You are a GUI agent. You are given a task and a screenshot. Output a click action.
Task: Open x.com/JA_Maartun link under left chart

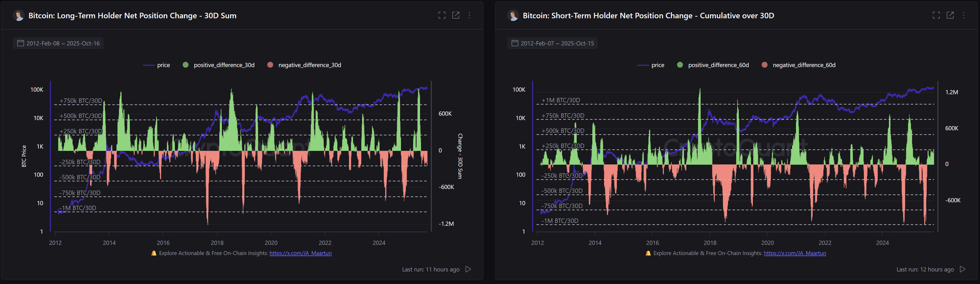tap(300, 253)
